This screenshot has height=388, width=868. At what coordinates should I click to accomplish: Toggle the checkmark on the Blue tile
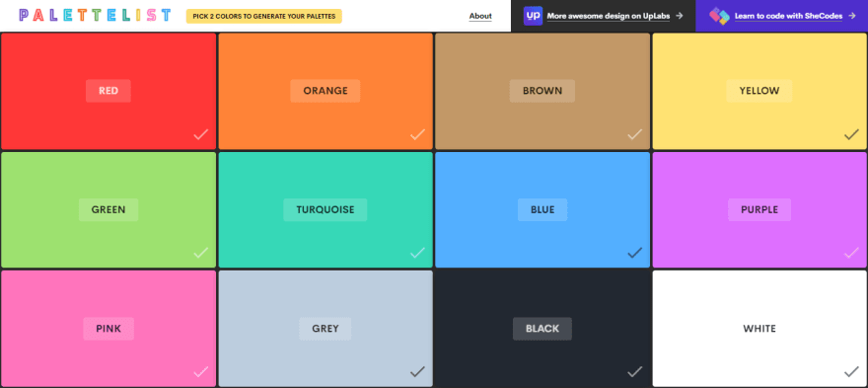634,253
